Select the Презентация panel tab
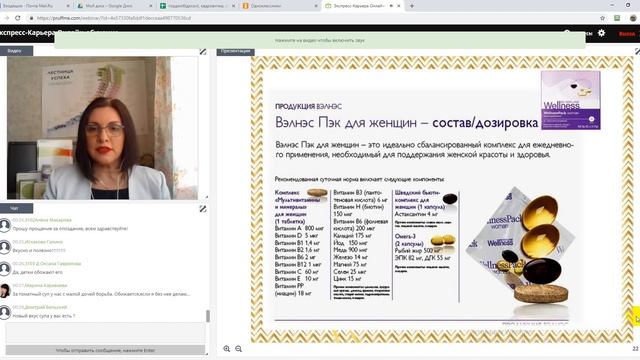 point(236,51)
